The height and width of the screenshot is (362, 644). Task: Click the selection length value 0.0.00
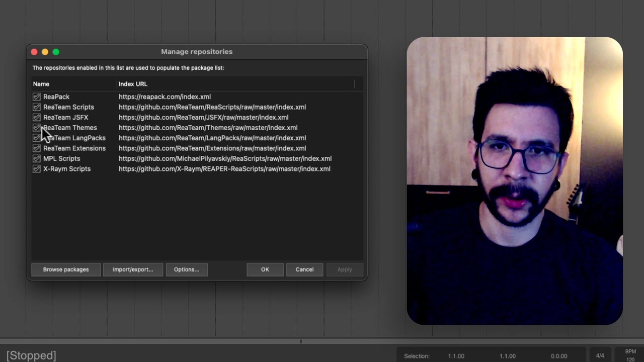coord(559,356)
